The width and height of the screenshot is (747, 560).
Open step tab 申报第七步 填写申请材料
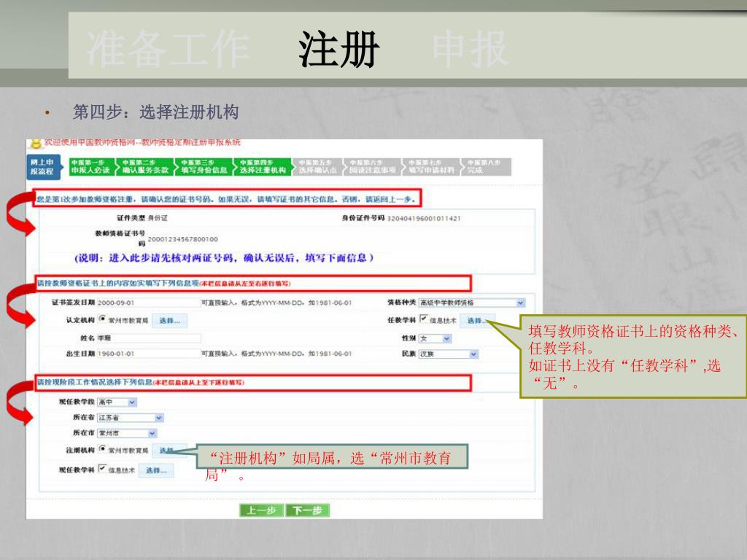(431, 167)
